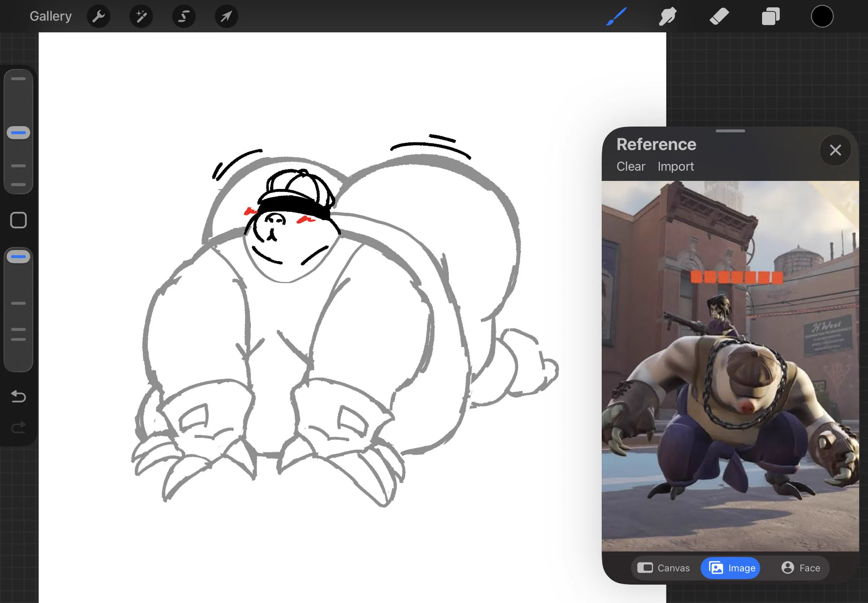Select the Brush tool
Screen dimensions: 868x603
pyautogui.click(x=616, y=17)
